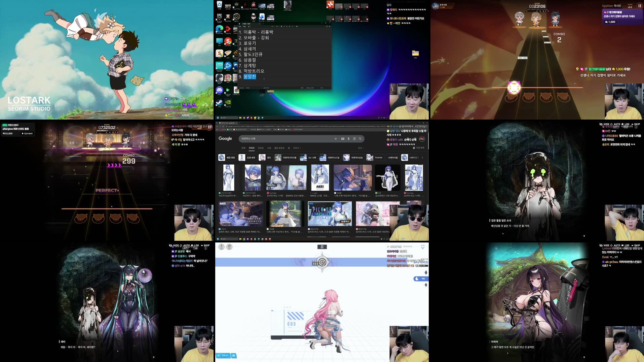The height and width of the screenshot is (362, 644).
Task: Click SKIP in the 레비 dialogue scene
Action: point(205,245)
